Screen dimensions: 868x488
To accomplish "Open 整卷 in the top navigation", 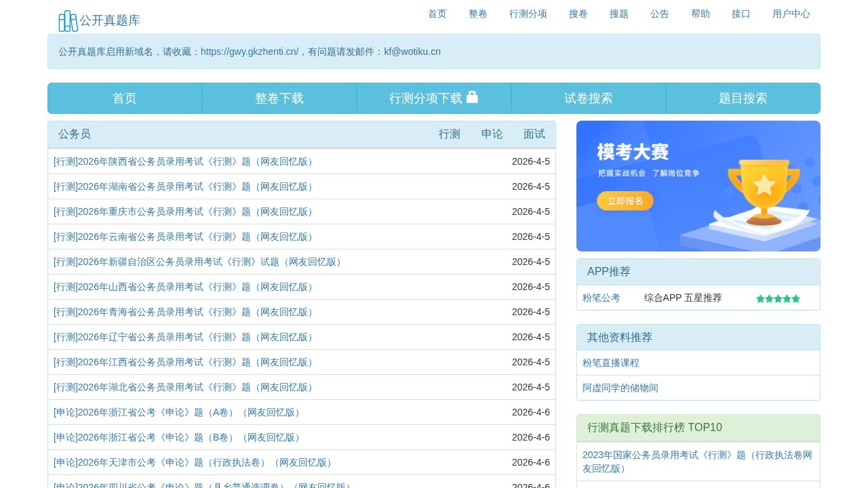I will coord(477,14).
